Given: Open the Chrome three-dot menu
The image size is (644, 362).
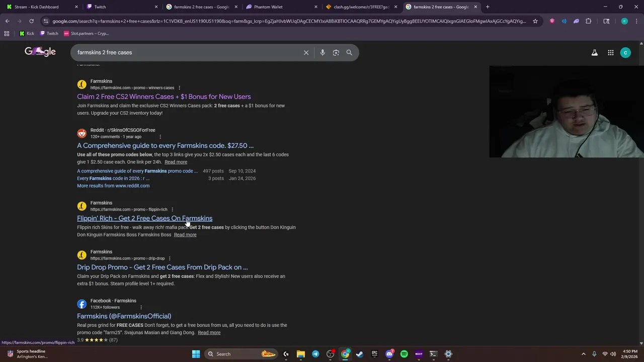Looking at the screenshot, I should (637, 21).
